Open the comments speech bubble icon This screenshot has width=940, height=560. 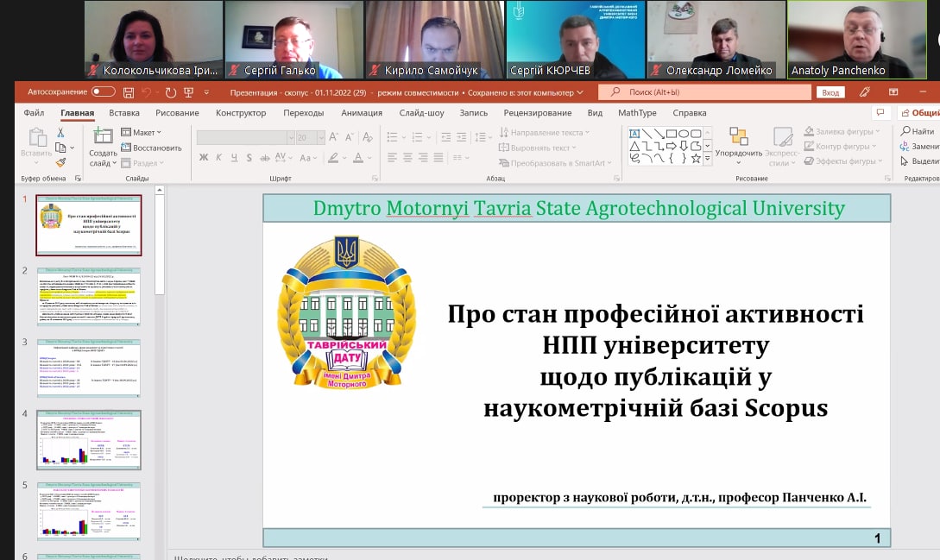pos(880,112)
